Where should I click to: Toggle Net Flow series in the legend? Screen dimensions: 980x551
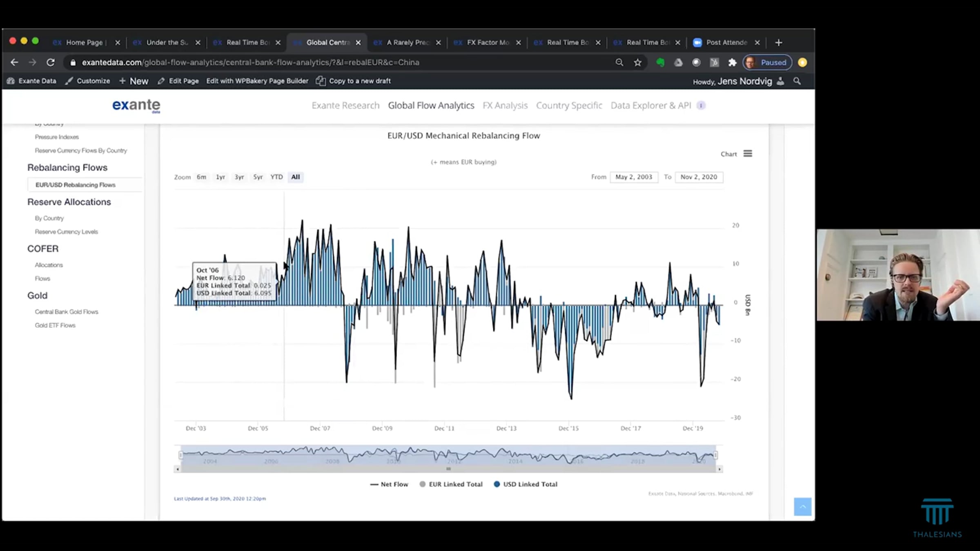tap(389, 484)
